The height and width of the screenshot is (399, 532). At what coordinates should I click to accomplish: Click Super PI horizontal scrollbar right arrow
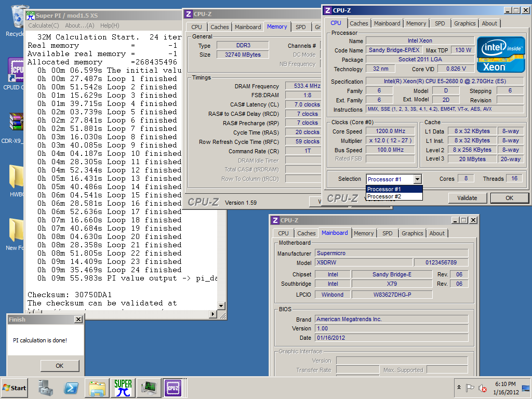[212, 314]
